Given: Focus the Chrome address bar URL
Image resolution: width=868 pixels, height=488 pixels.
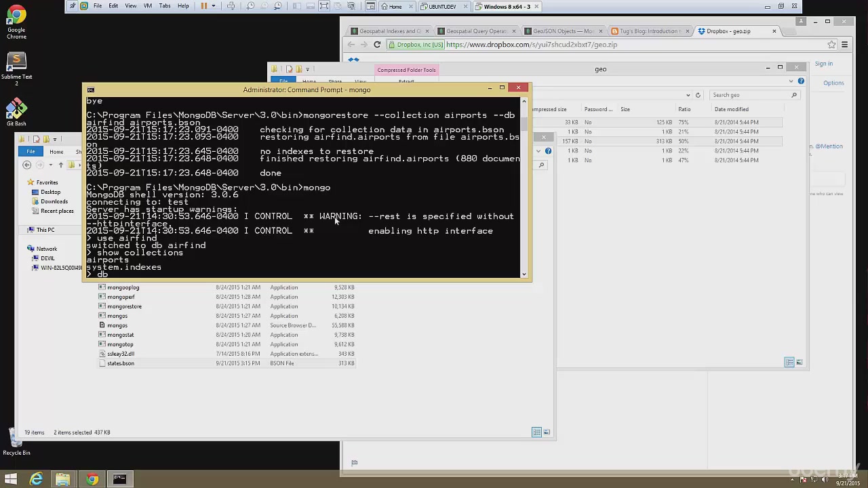Looking at the screenshot, I should pos(532,45).
